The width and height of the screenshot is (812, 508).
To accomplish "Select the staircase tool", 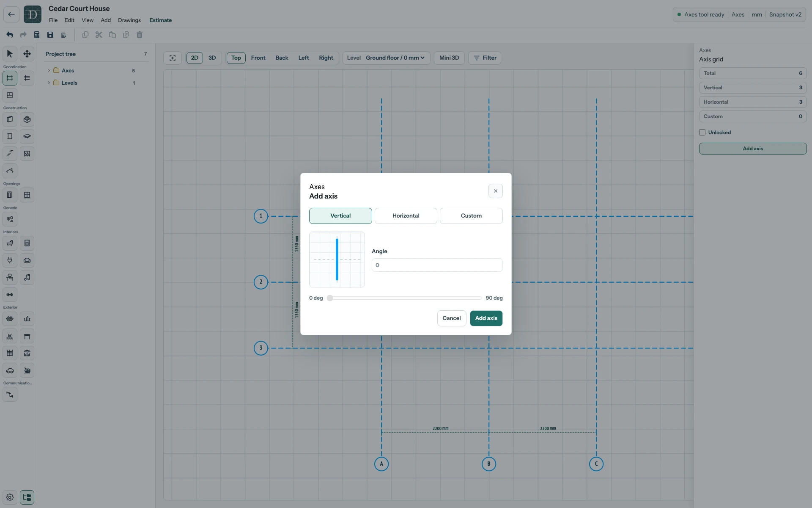I will pos(10,154).
